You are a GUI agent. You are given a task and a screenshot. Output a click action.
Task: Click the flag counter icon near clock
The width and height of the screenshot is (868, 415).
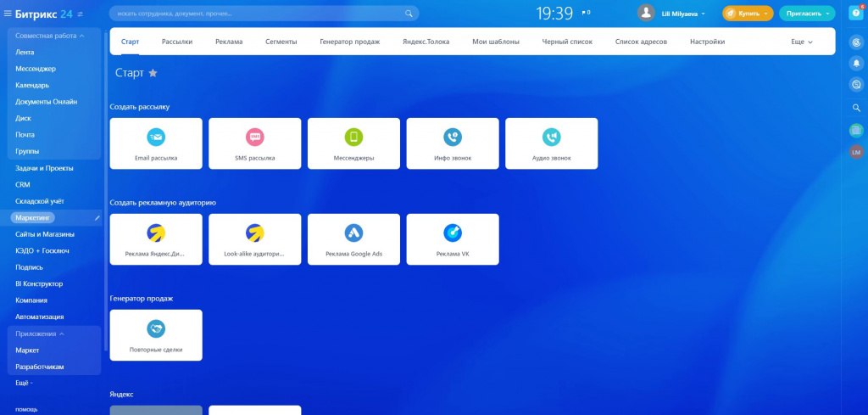(586, 12)
